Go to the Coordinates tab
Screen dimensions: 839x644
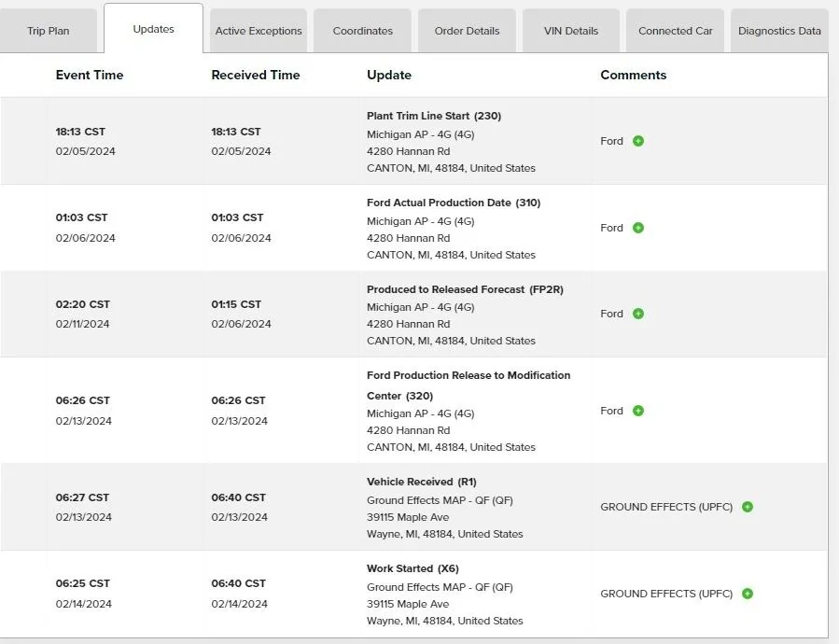click(363, 31)
